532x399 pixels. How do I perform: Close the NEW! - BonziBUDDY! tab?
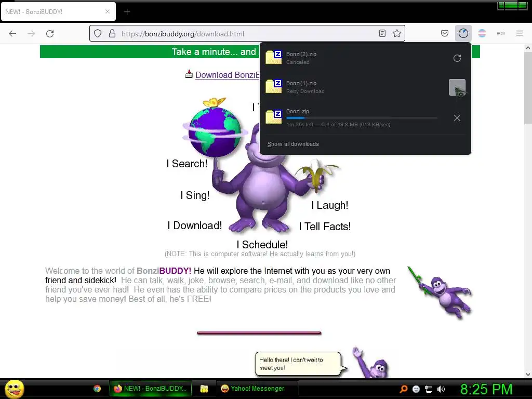[x=108, y=11]
